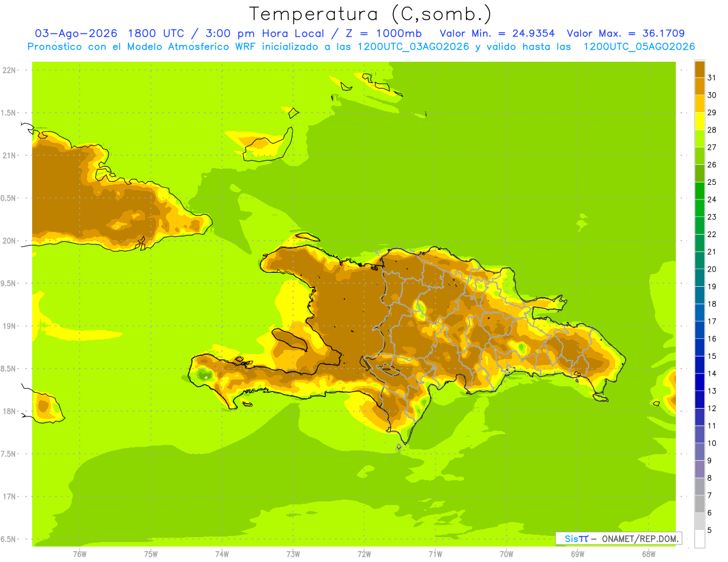Image resolution: width=728 pixels, height=562 pixels.
Task: Click legend value '27'
Action: point(712,147)
